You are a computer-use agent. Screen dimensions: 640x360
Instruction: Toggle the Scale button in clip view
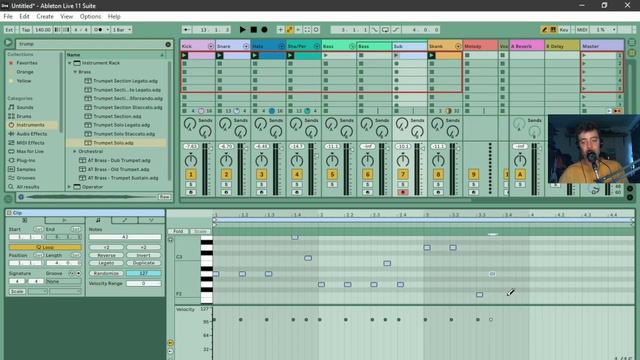[17, 291]
